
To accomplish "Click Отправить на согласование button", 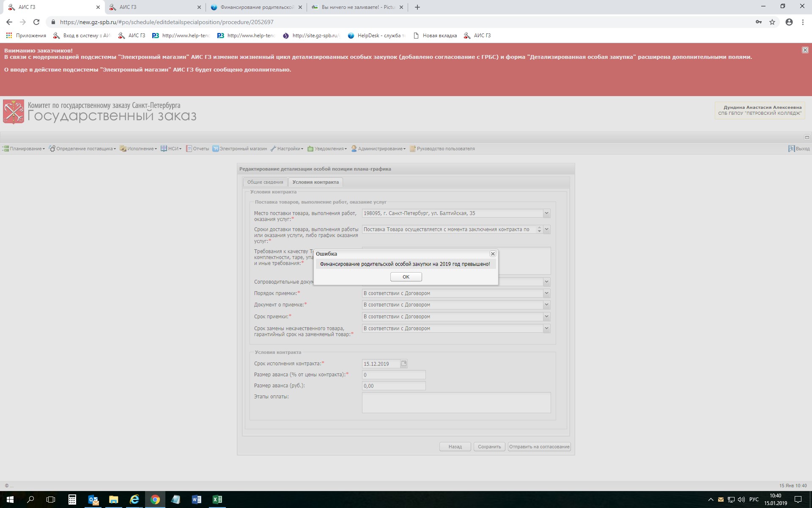I will (539, 447).
